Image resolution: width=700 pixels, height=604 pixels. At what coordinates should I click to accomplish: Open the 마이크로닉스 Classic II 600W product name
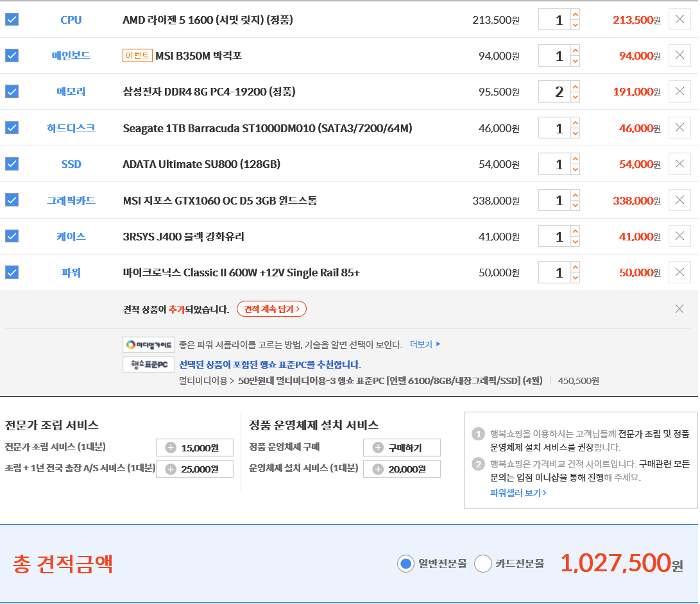[x=241, y=273]
